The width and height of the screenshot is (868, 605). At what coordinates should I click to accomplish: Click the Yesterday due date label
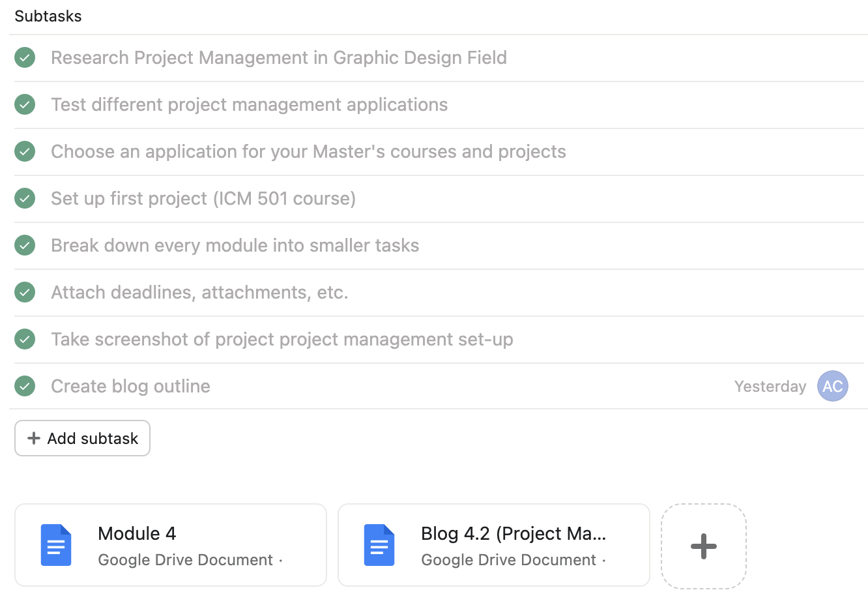tap(770, 386)
